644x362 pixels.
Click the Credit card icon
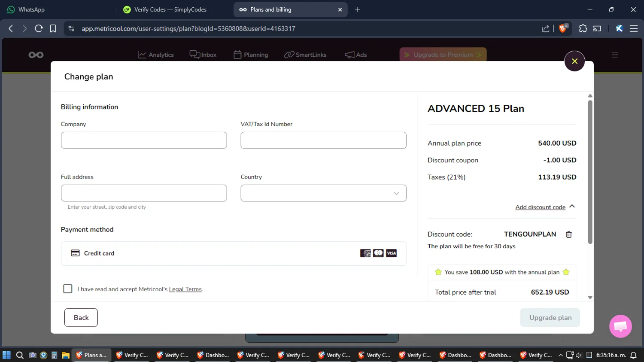pyautogui.click(x=75, y=253)
